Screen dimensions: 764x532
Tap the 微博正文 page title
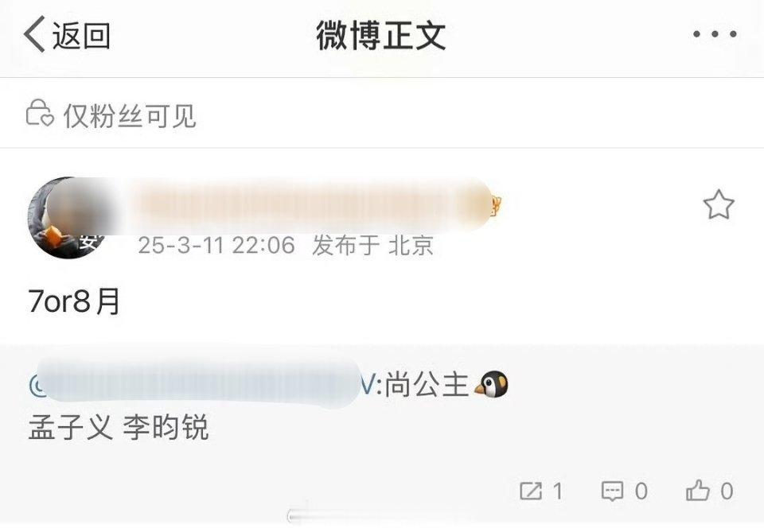(381, 35)
